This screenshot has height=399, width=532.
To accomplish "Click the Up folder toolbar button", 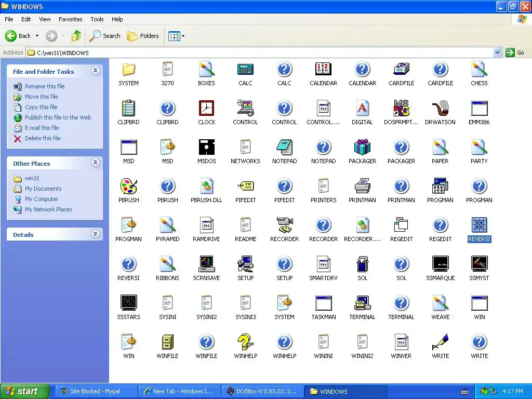I will point(76,36).
